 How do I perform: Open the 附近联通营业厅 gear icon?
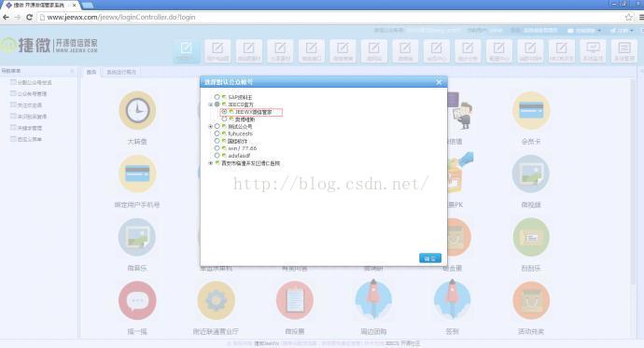[216, 300]
